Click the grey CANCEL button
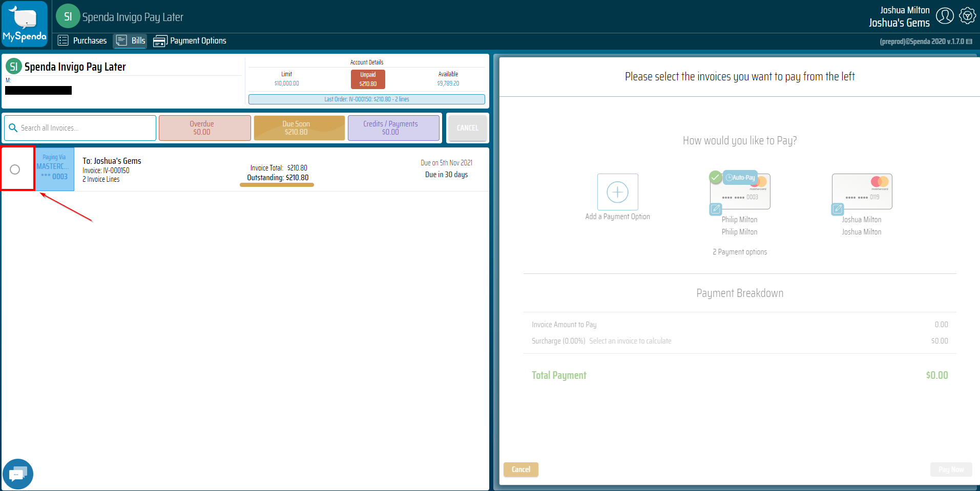 tap(467, 128)
